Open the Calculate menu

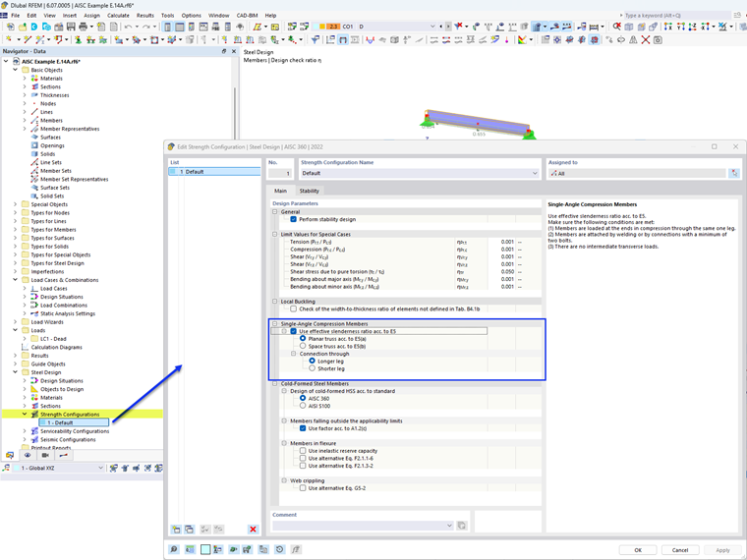[118, 16]
